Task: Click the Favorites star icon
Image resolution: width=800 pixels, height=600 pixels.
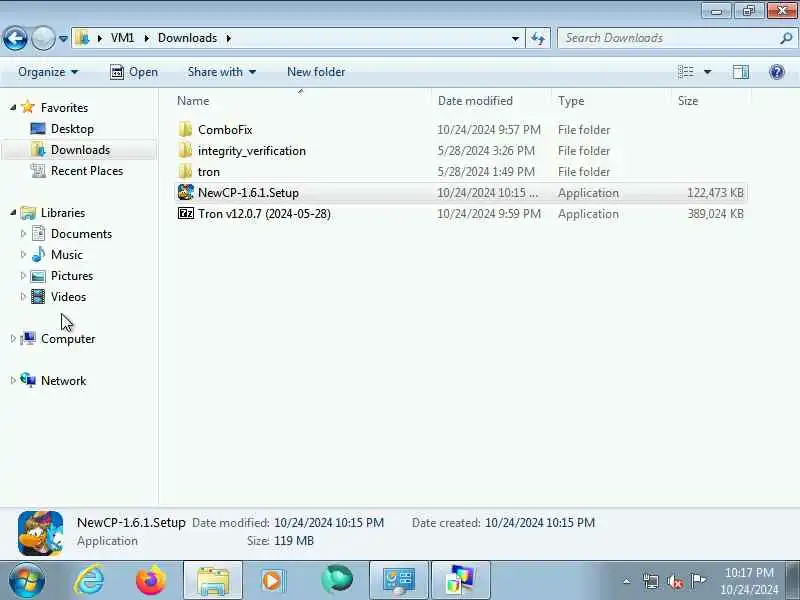Action: 28,107
